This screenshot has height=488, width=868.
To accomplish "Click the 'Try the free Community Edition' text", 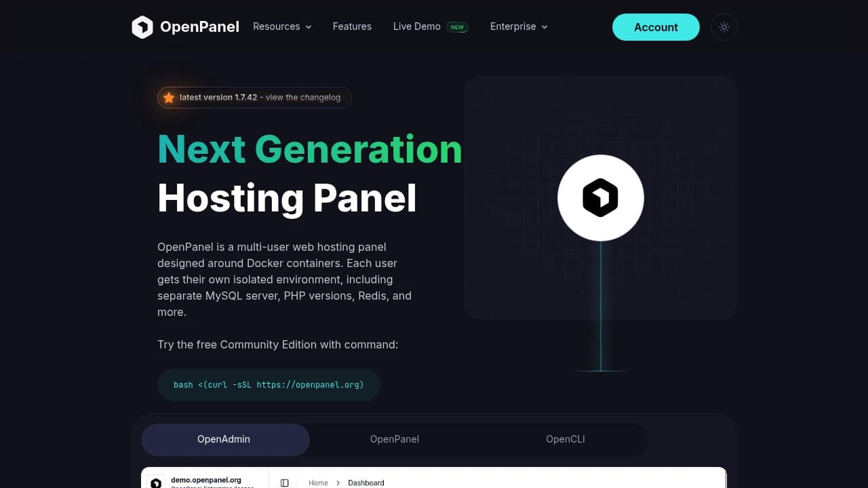I will [x=278, y=344].
